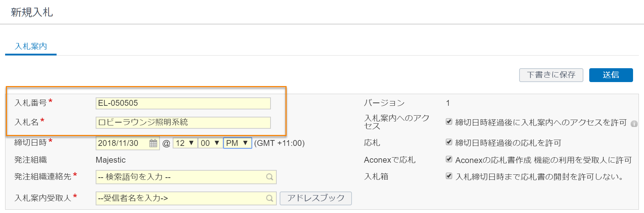
Task: Click the 発注組織連絡先 search input
Action: (186, 177)
